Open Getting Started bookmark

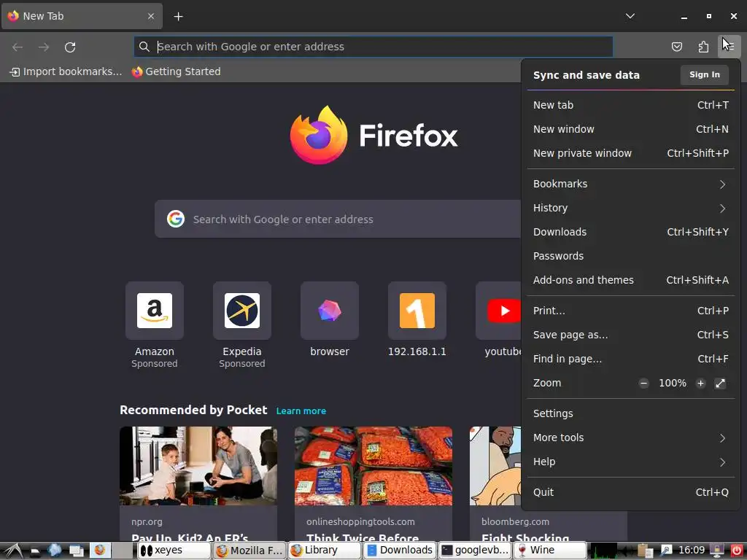pyautogui.click(x=177, y=72)
